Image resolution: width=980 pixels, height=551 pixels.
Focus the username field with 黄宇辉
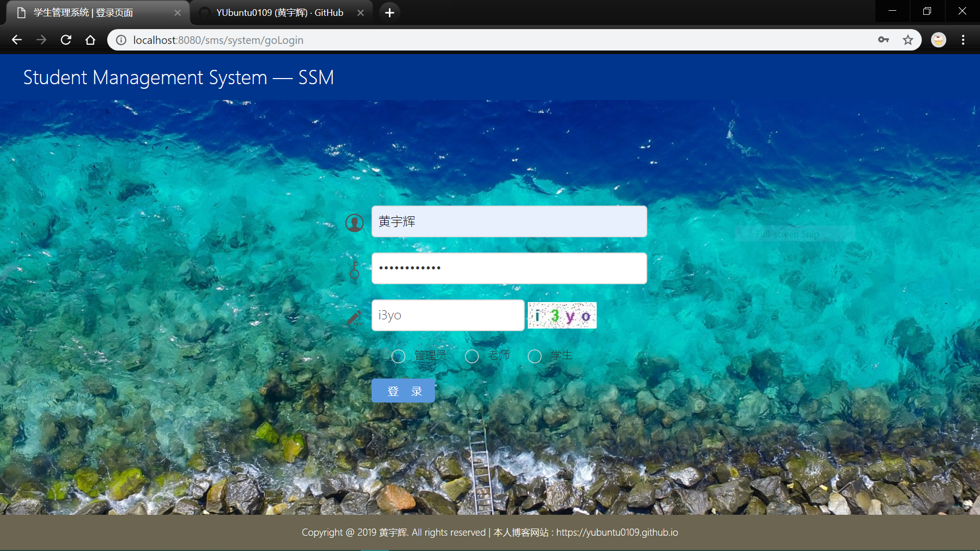pos(509,221)
